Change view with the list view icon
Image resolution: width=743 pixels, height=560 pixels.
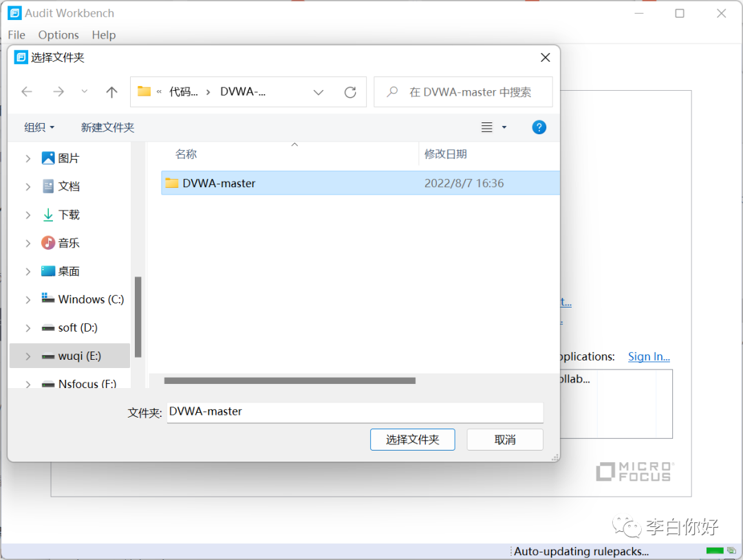point(486,127)
